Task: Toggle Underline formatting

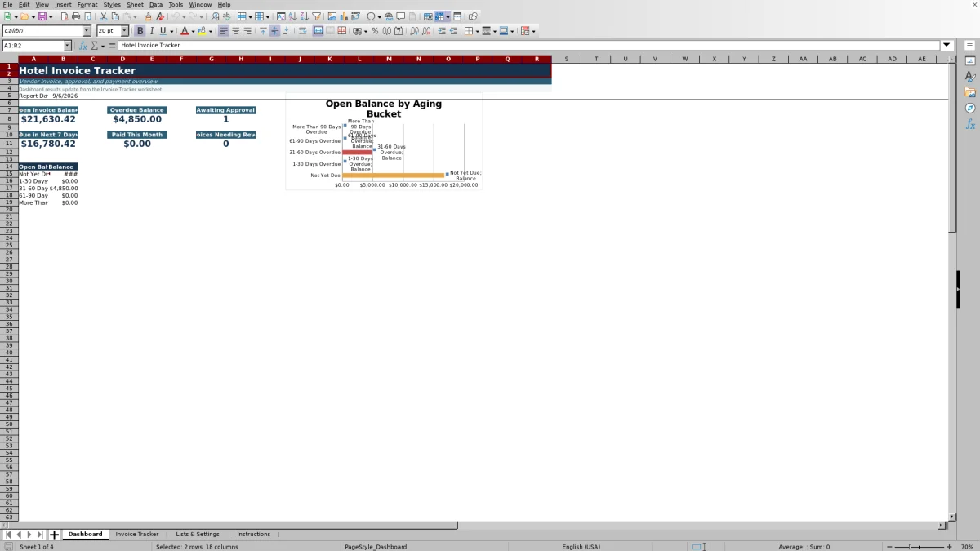Action: point(163,31)
